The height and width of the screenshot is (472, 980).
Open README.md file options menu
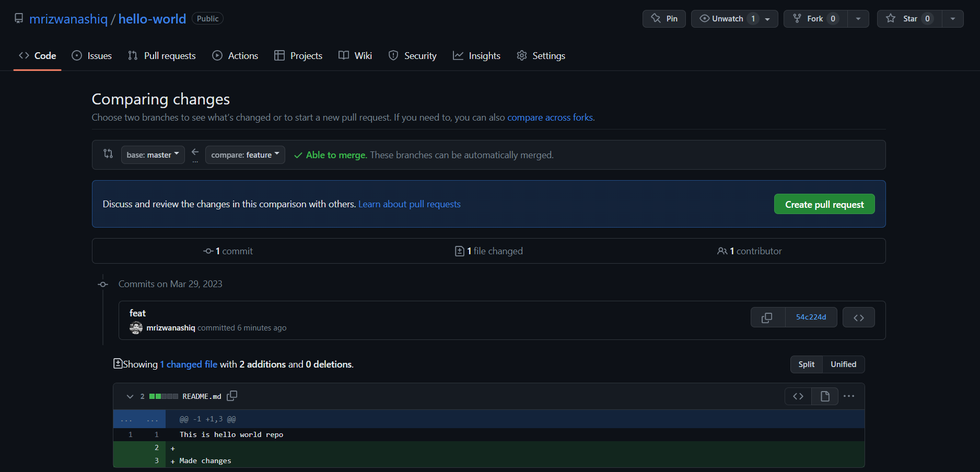(849, 396)
